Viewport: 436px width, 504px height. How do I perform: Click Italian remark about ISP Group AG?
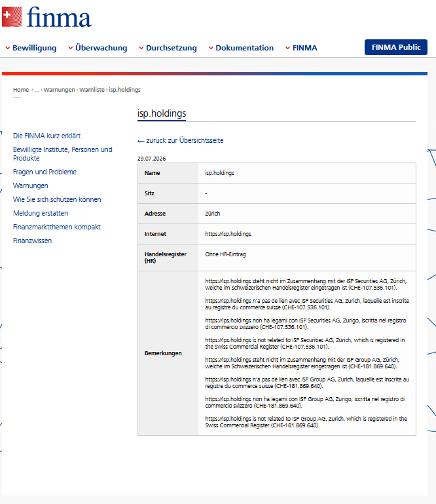click(305, 402)
